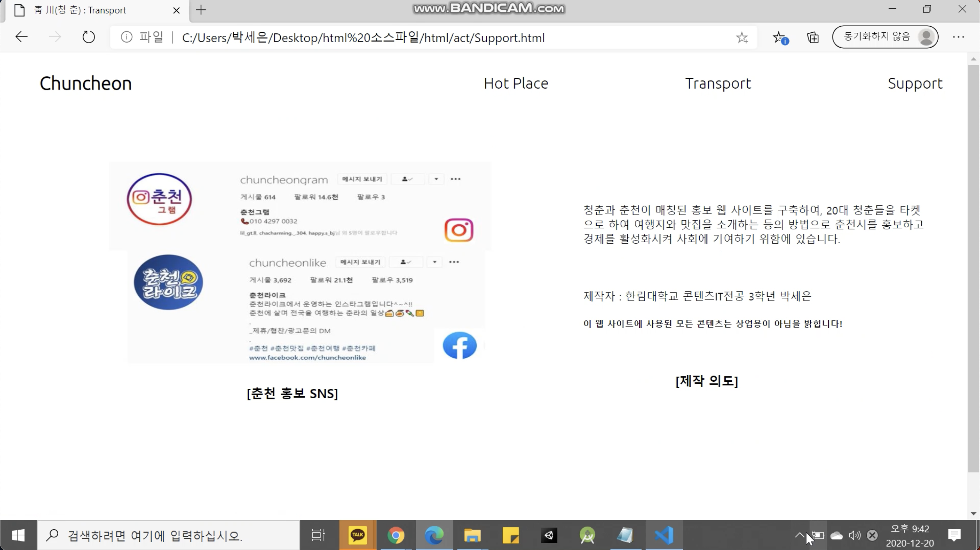980x550 pixels.
Task: Open the Edge Settings and more menu
Action: click(958, 37)
